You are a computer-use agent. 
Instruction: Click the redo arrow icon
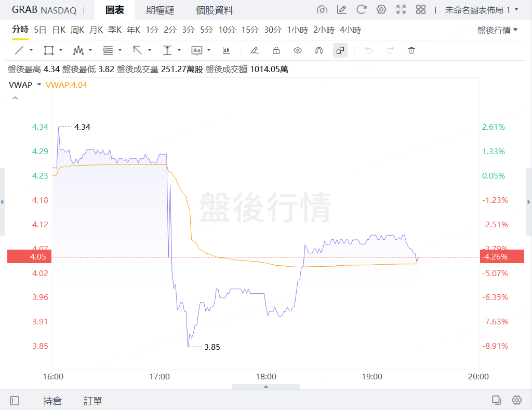[x=390, y=50]
